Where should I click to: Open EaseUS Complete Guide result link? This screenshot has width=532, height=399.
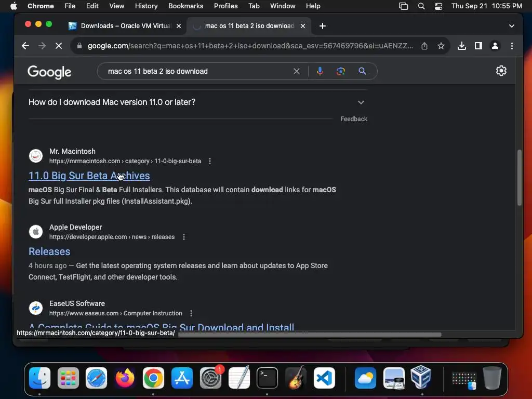tap(162, 327)
